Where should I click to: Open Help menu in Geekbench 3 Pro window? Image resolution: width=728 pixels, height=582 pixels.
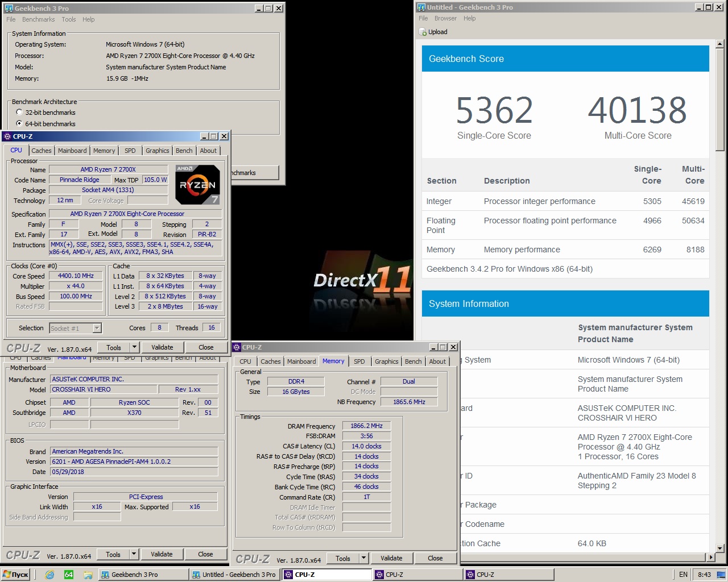[88, 19]
